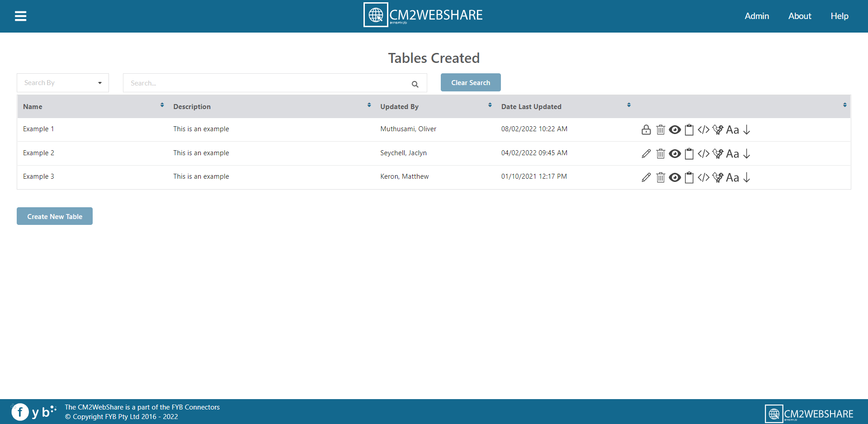Click Example 3 'This is an example' description
868x424 pixels.
[201, 176]
